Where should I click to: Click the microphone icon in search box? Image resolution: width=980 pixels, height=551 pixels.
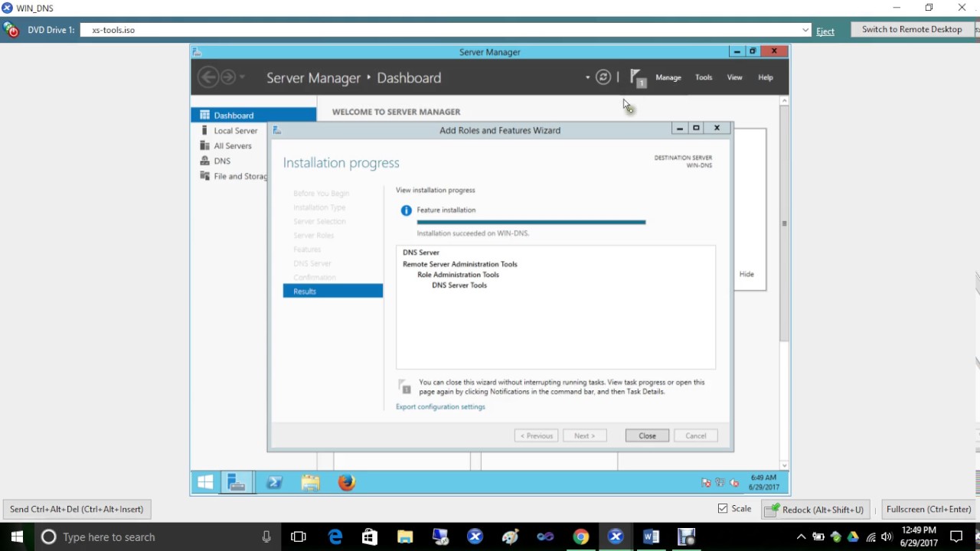pos(266,537)
